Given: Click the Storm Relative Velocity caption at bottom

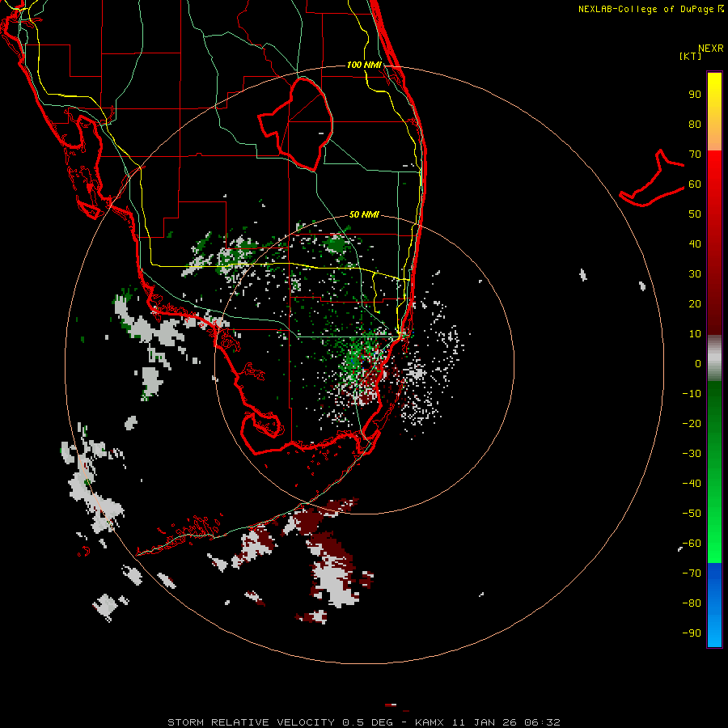Looking at the screenshot, I should click(364, 722).
